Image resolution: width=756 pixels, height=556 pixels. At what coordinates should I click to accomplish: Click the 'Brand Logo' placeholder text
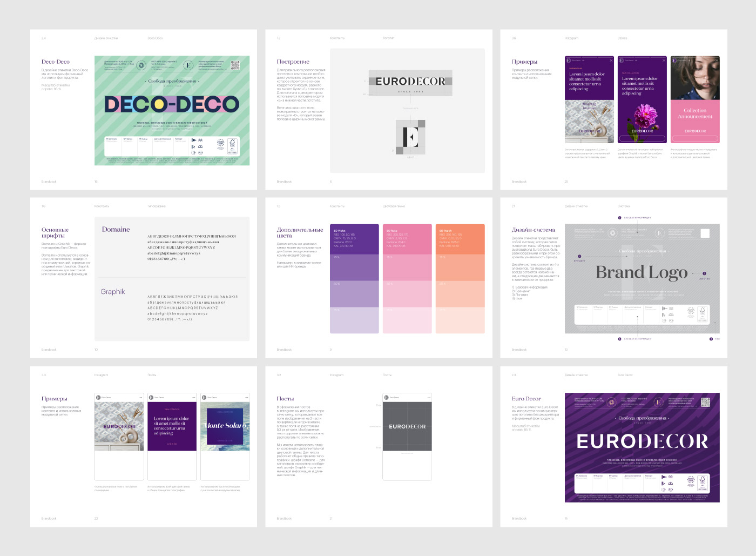tap(642, 272)
